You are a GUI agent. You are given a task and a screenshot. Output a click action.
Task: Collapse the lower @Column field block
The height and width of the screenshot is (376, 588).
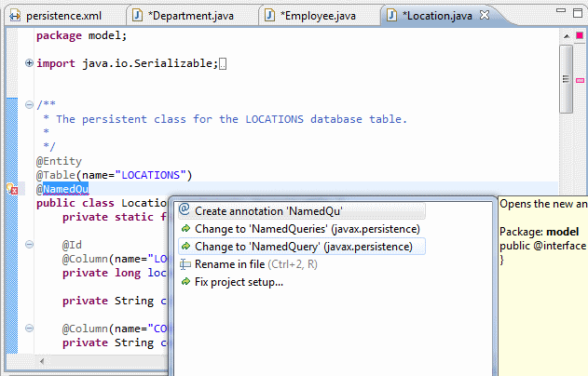29,329
